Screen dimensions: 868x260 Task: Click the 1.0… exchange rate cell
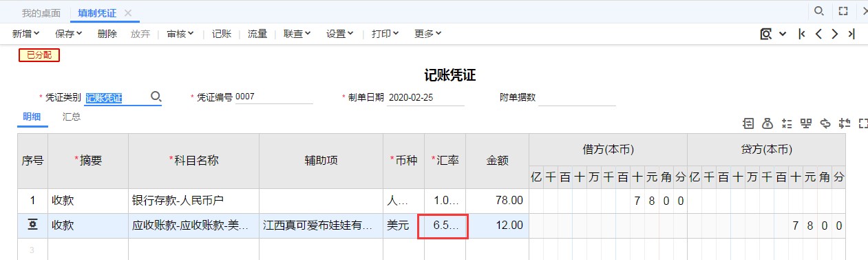tap(445, 201)
